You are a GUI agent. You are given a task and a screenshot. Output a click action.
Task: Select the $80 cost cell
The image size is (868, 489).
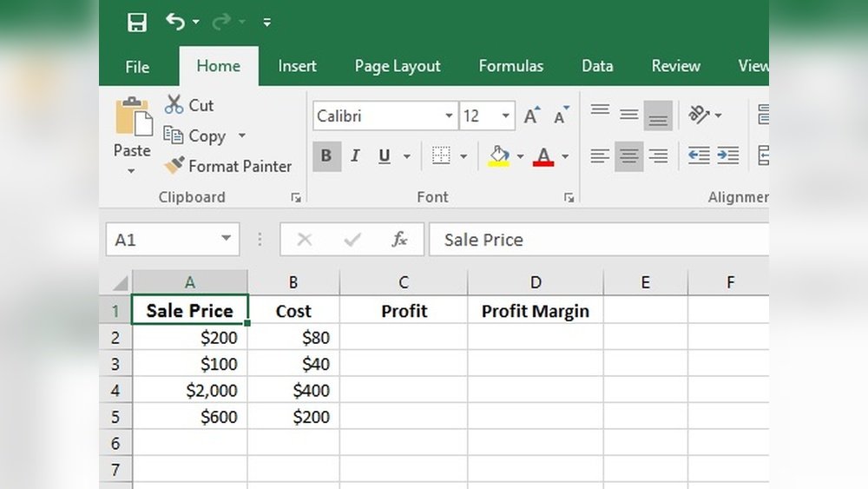pos(293,337)
